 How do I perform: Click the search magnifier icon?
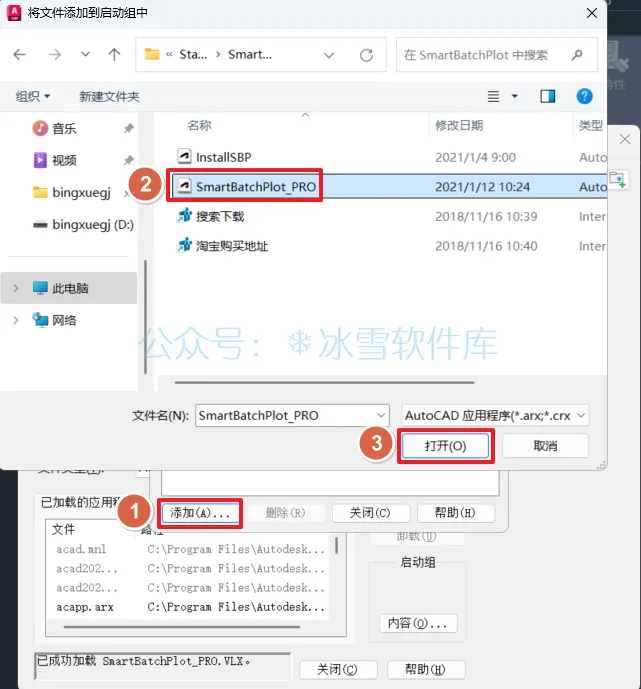click(x=577, y=55)
